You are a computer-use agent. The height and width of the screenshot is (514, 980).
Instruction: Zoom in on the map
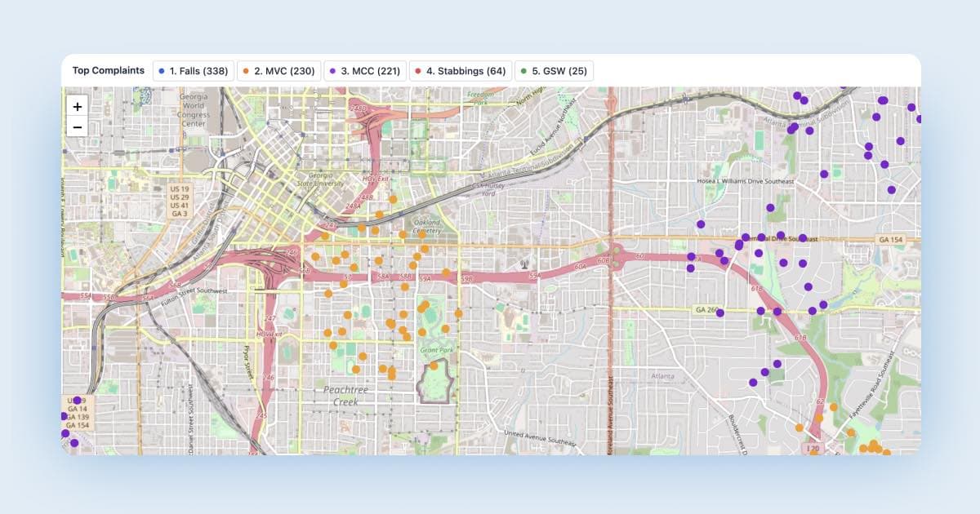point(78,107)
